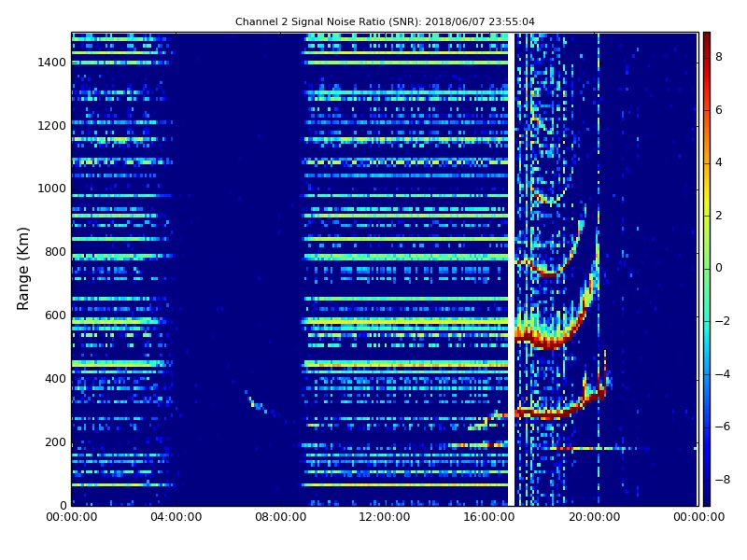Click the colorbar value 8 label
The image size is (747, 560).
[x=719, y=57]
